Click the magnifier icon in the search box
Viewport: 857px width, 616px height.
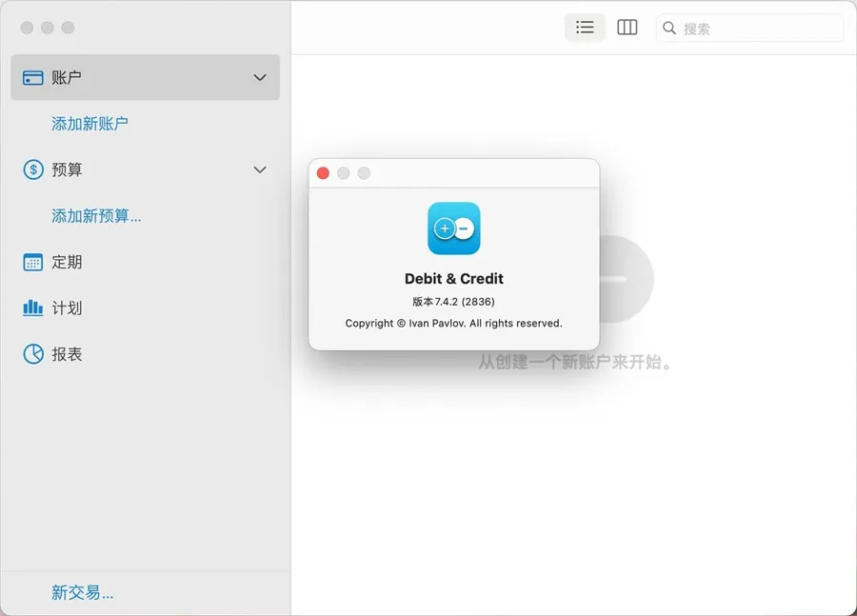pyautogui.click(x=670, y=29)
